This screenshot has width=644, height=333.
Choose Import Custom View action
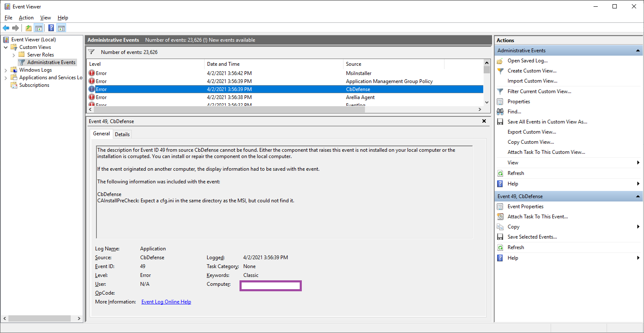coord(532,81)
